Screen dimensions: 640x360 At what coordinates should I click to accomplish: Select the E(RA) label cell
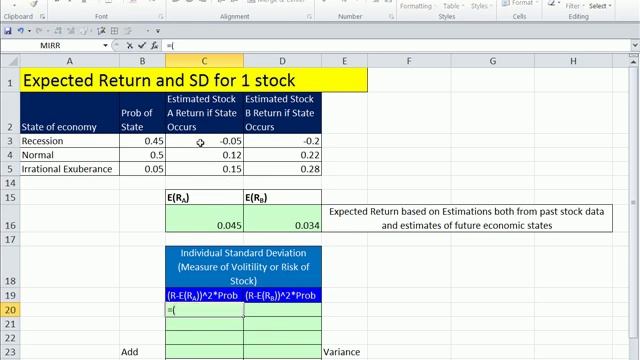click(204, 198)
